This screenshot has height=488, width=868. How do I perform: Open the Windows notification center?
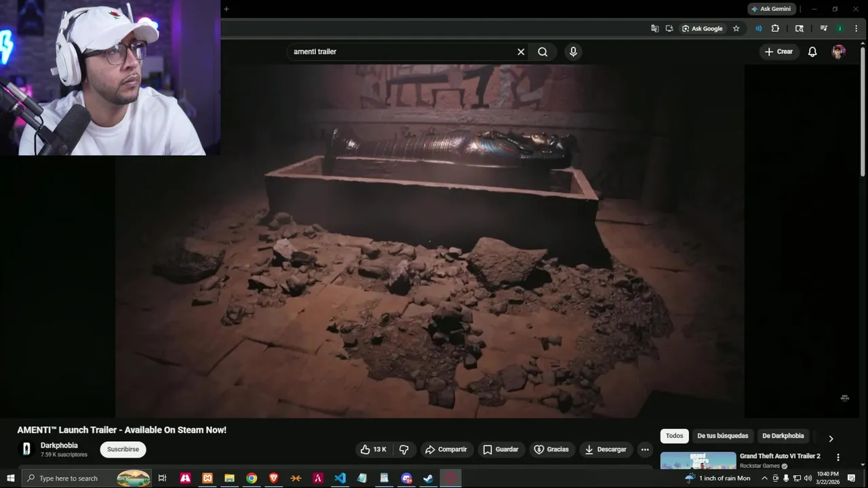pos(852,478)
